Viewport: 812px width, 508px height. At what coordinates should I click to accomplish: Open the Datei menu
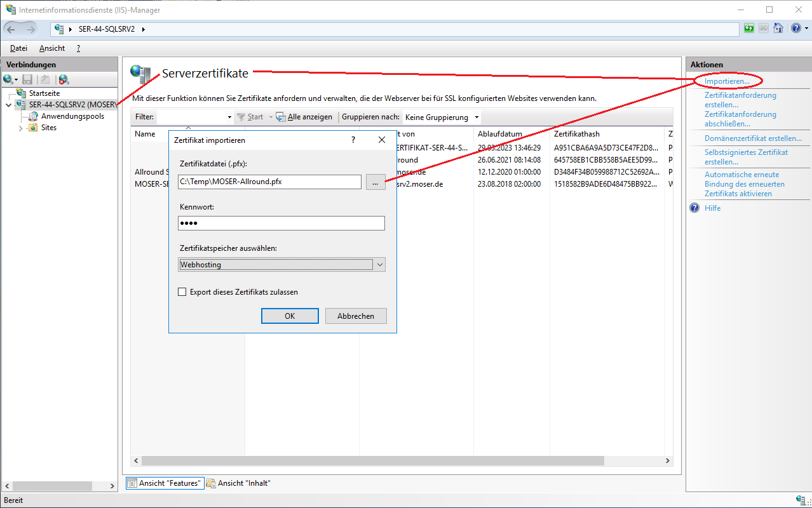point(18,48)
